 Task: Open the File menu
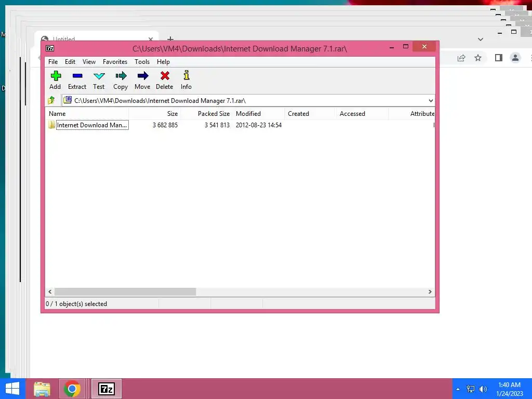[x=53, y=62]
